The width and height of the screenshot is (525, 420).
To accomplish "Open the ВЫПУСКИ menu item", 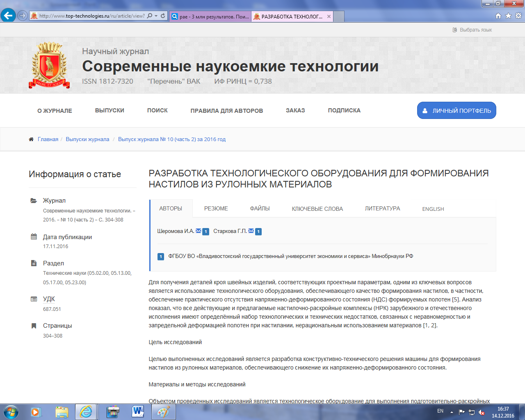I will click(x=110, y=110).
